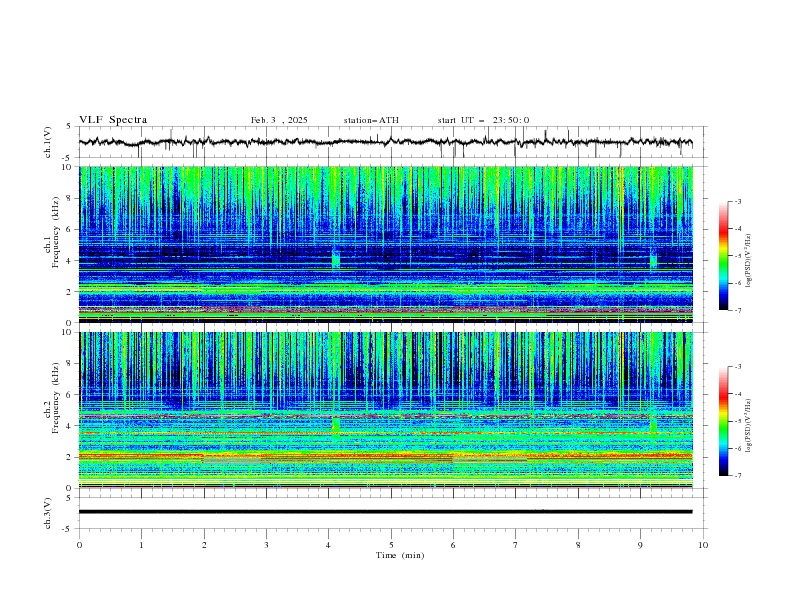The height and width of the screenshot is (612, 792).
Task: Click the -5 V tick on the ch.1(V) axis
Action: click(67, 158)
